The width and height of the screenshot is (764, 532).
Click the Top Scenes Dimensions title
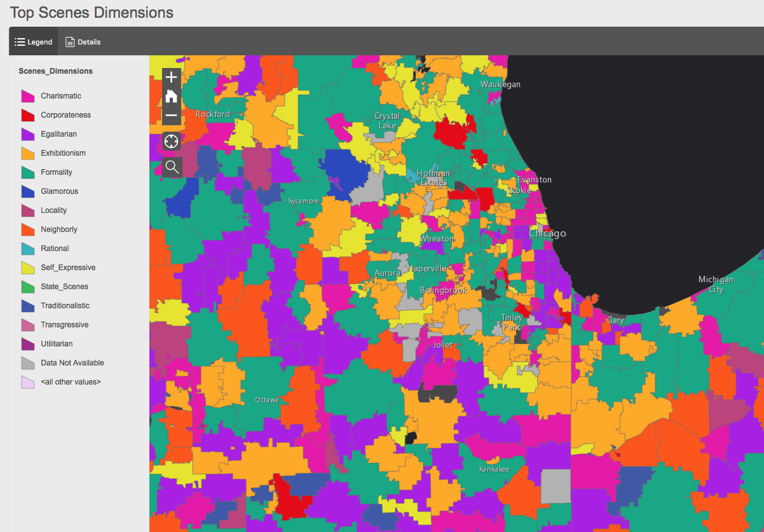pyautogui.click(x=92, y=12)
